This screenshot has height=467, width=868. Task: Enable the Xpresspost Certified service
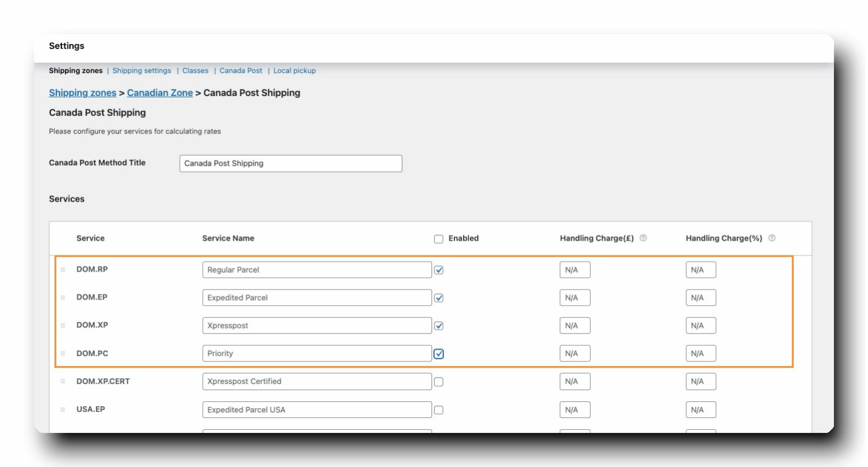(439, 382)
